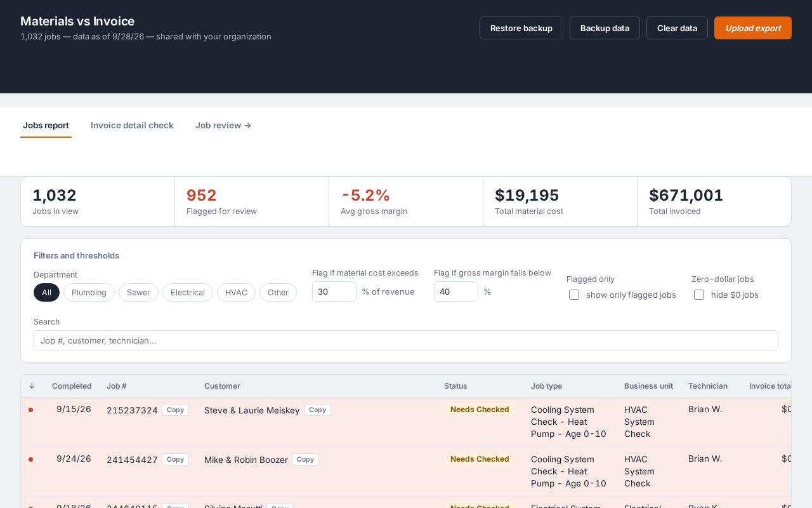Tick the hide $0 jobs checkbox

click(699, 295)
